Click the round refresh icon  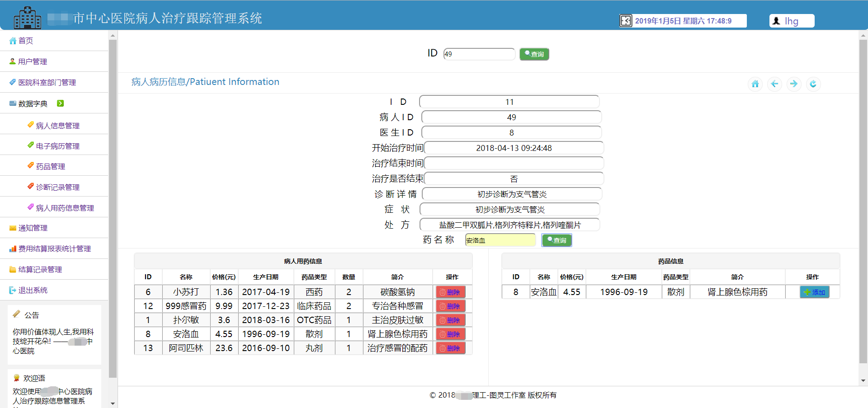[x=813, y=84]
